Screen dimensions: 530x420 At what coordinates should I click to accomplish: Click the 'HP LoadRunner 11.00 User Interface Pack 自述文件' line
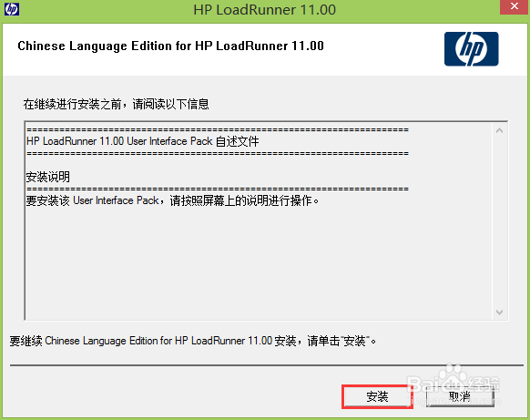click(143, 141)
